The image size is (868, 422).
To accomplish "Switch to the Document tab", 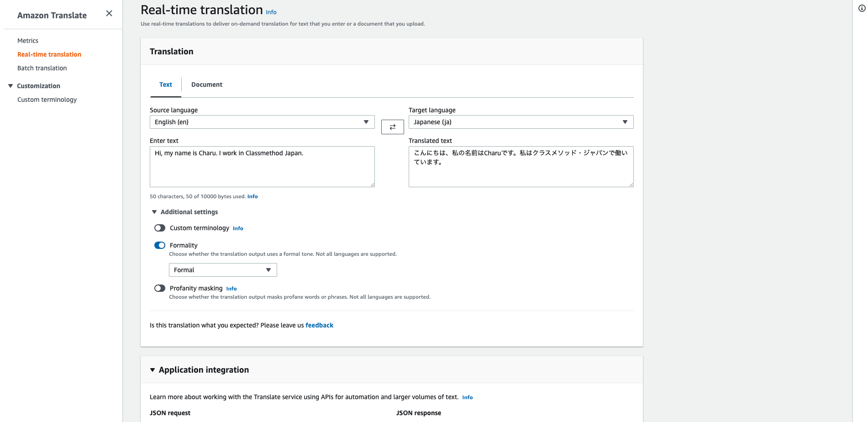I will tap(207, 84).
